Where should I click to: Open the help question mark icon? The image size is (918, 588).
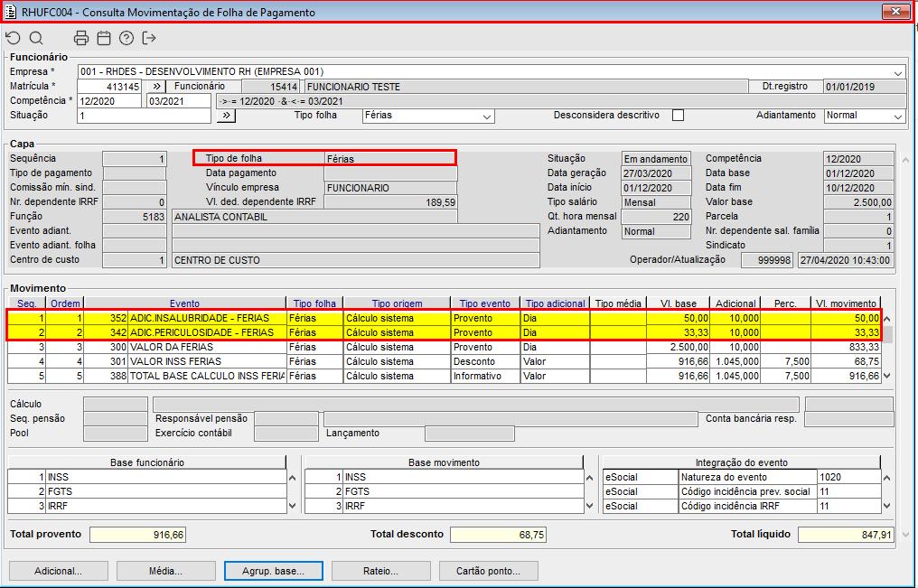(x=126, y=38)
